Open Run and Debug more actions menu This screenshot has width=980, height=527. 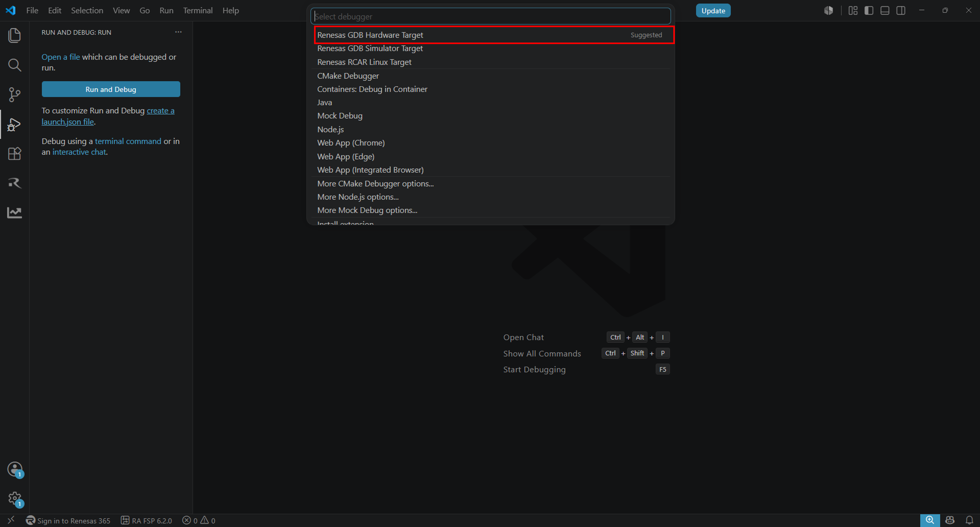click(178, 32)
